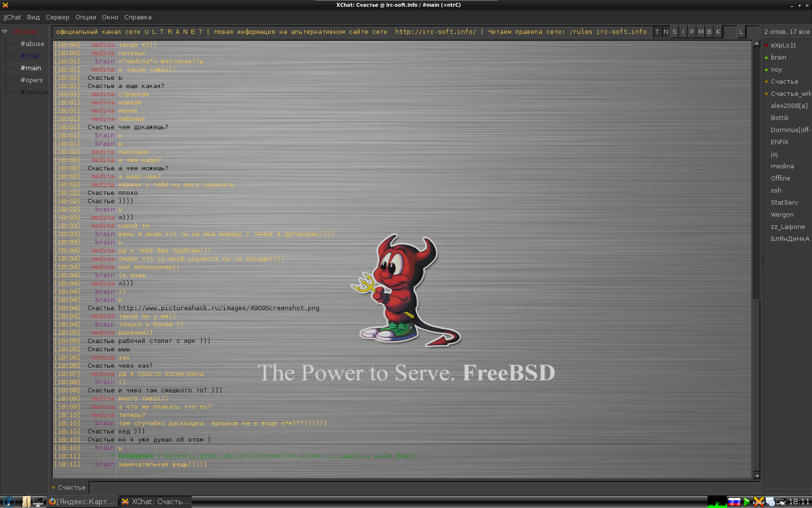Click the channel topic bar
The height and width of the screenshot is (508, 812).
352,32
